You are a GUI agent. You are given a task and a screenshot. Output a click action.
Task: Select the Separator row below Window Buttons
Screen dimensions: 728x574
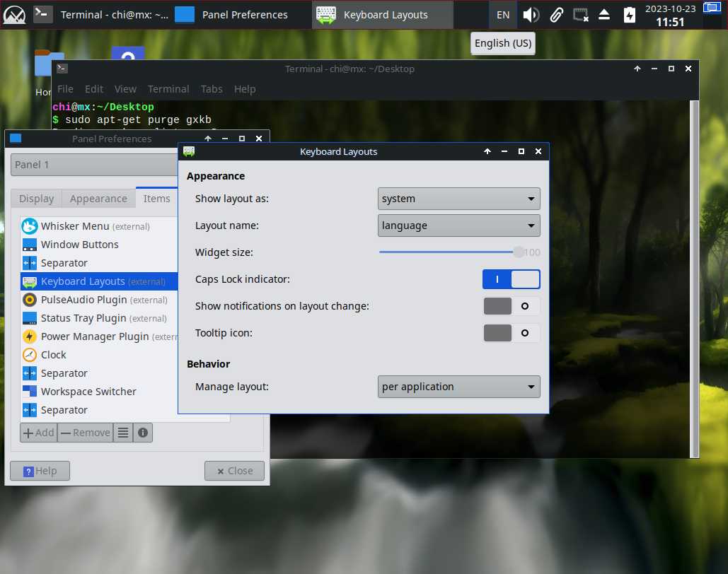99,263
